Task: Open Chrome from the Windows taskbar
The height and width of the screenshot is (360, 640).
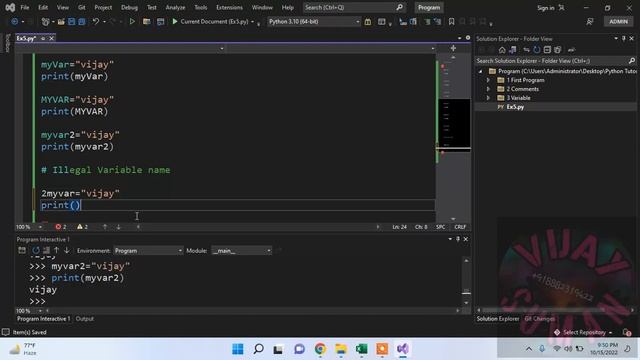Action: pos(320,349)
